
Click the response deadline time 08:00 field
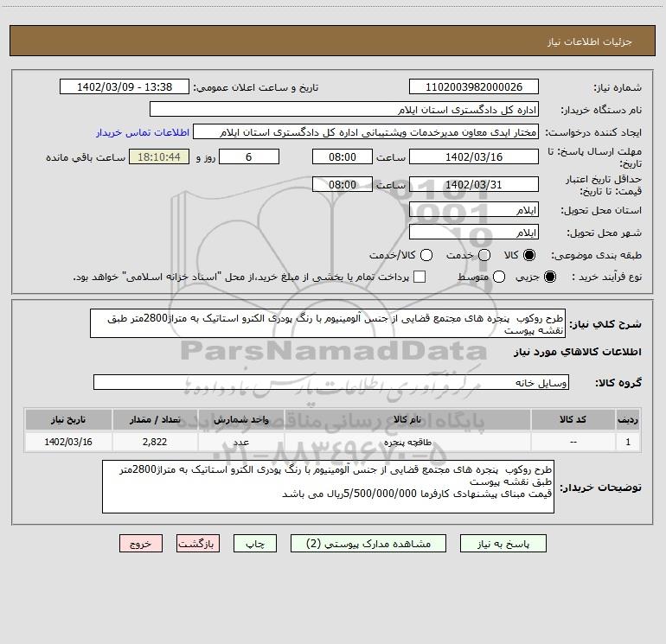point(343,156)
